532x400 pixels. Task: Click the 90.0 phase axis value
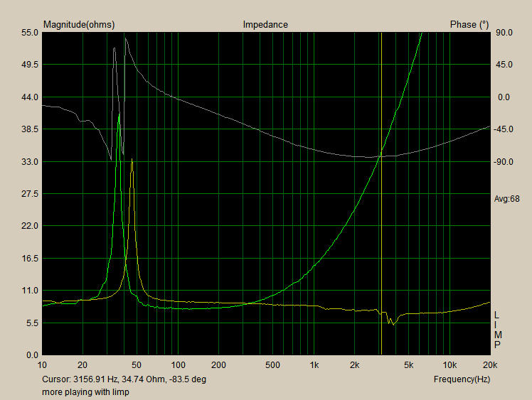(504, 33)
